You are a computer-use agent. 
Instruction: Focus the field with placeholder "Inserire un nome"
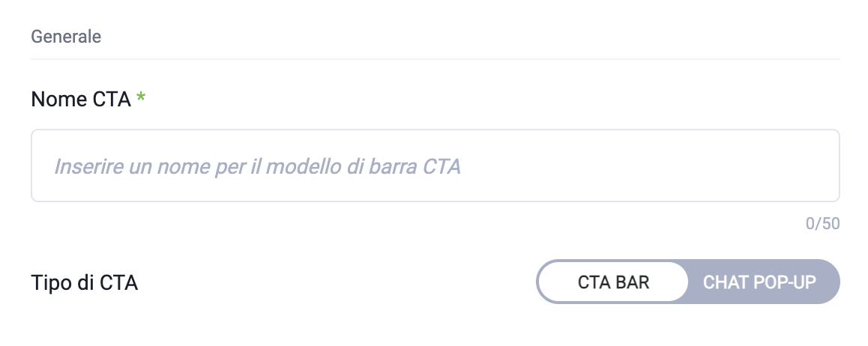coord(435,166)
